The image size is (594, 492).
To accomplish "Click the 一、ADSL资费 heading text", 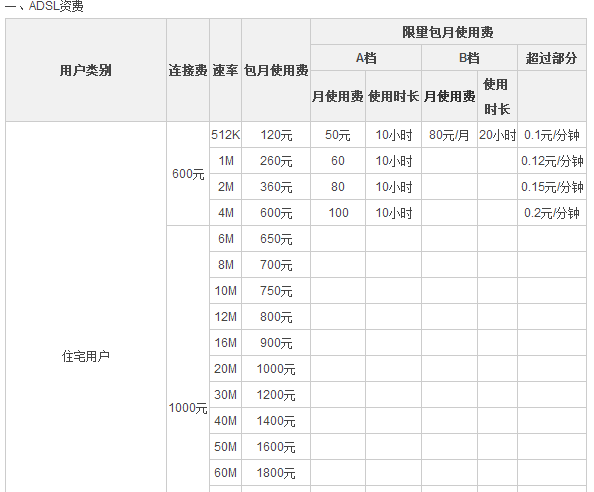I will [x=44, y=6].
